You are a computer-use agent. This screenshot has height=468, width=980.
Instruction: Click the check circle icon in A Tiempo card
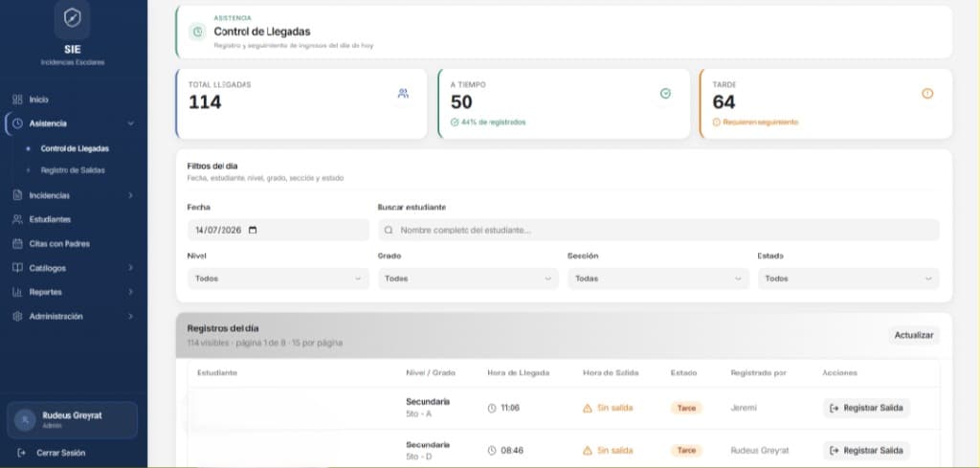click(x=666, y=93)
